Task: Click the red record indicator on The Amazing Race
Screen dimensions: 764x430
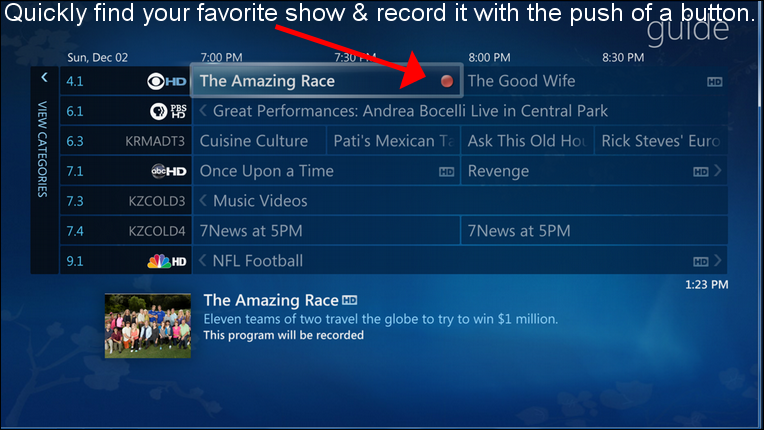Action: (447, 81)
